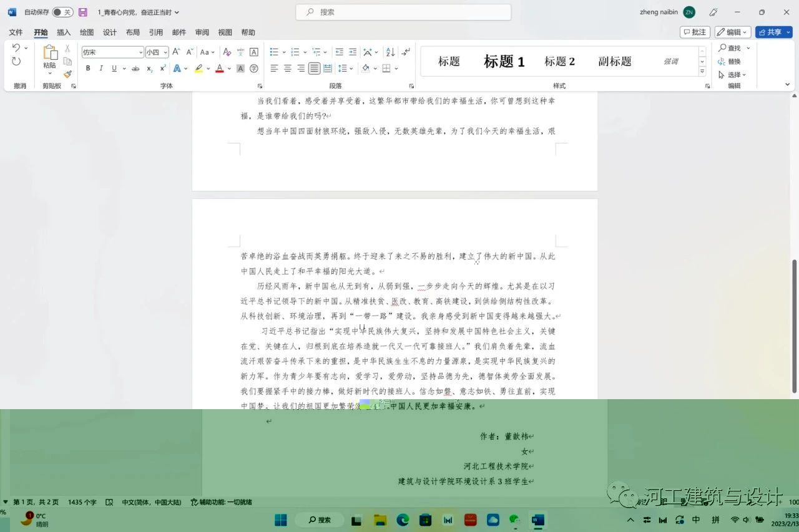Decrease font size with the A-down icon

pos(190,52)
